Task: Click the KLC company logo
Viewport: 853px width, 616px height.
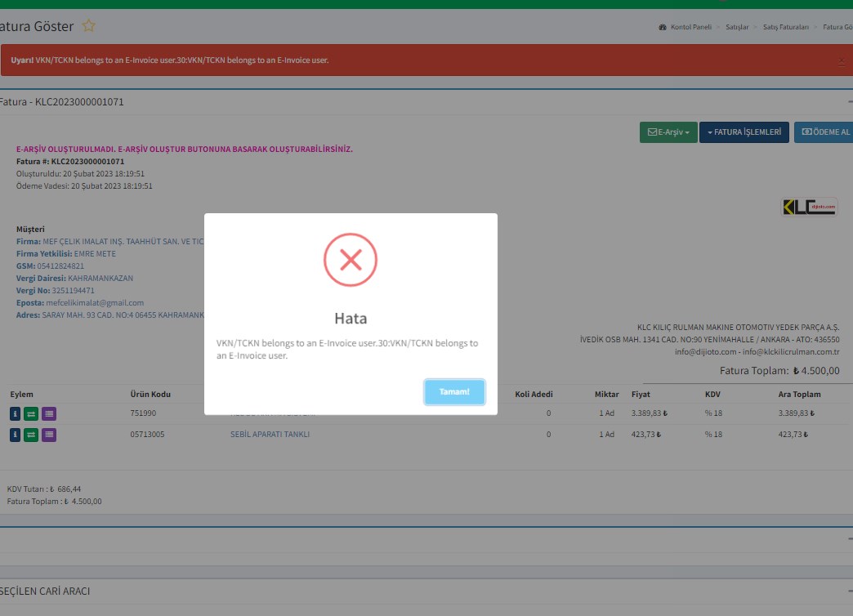Action: (809, 208)
